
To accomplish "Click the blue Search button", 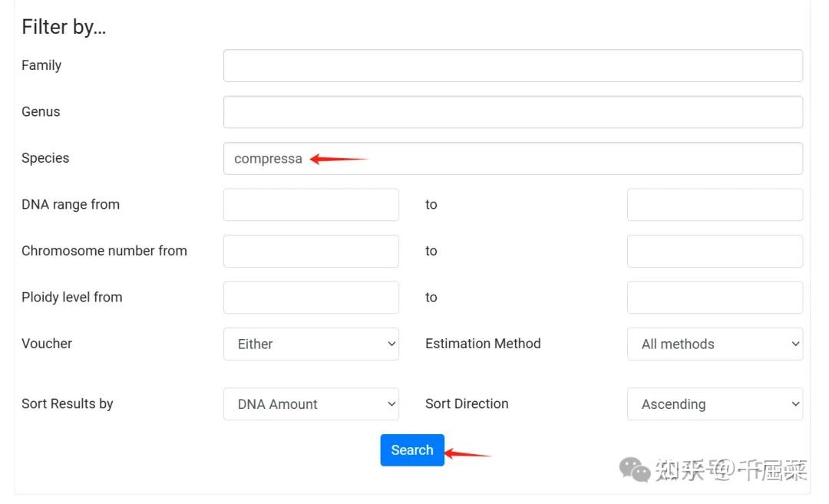I will click(x=412, y=450).
